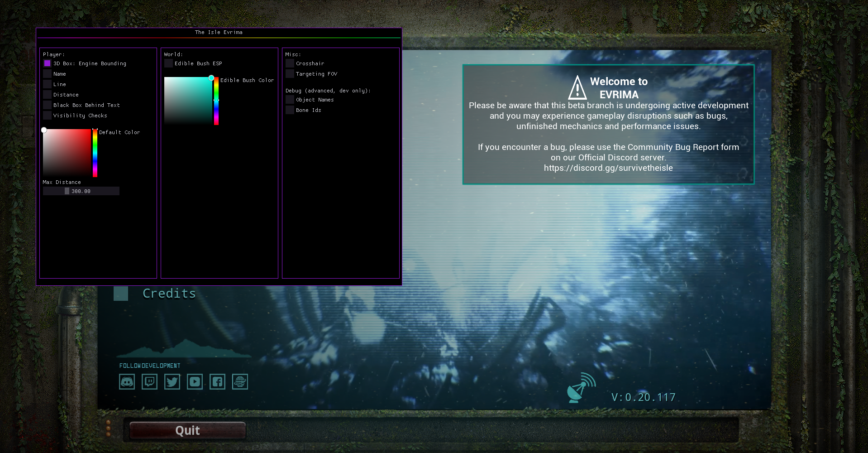Click The Isle Evrima title bar
The image size is (868, 453).
(x=219, y=33)
